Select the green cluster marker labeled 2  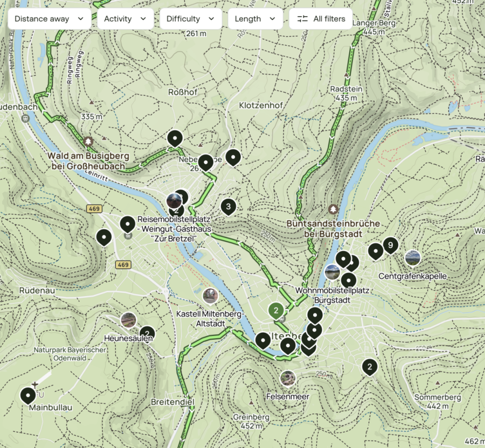coord(276,310)
